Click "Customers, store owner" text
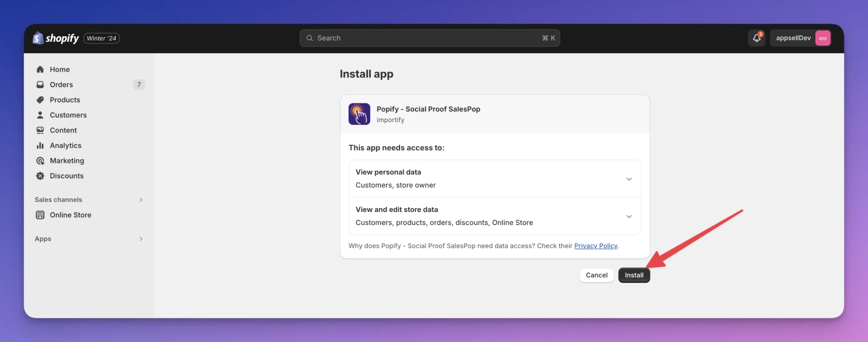The height and width of the screenshot is (342, 868). coord(396,185)
